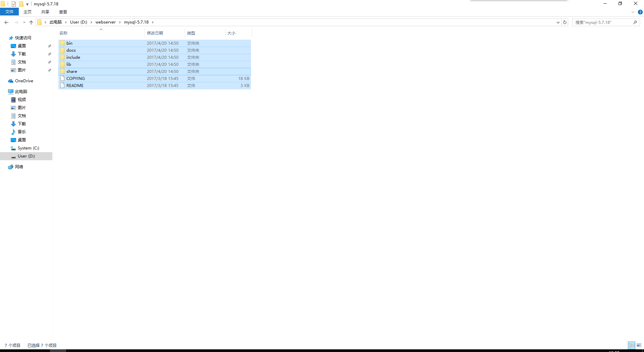Click the include folder icon
Image resolution: width=644 pixels, height=352 pixels.
point(62,57)
